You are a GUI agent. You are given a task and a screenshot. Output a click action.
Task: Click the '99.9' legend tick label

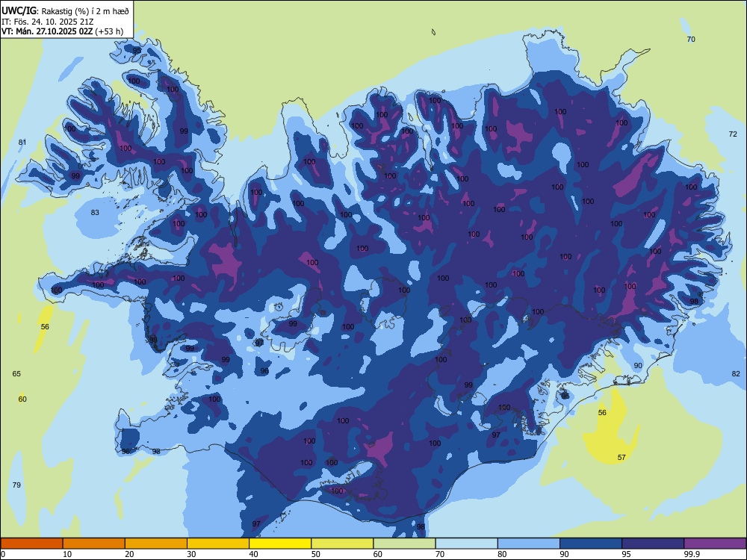point(692,554)
